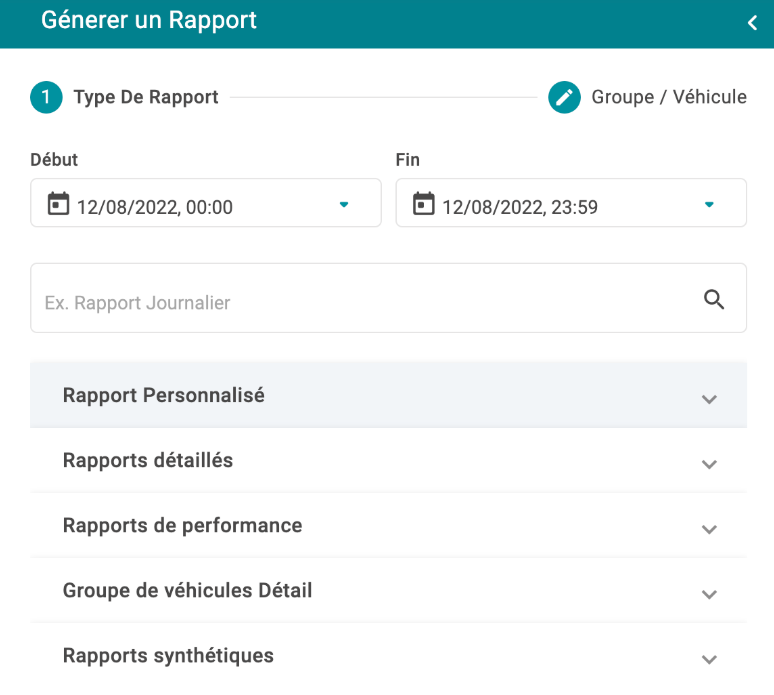This screenshot has height=695, width=774.
Task: Expand Rapports synthétiques chevron
Action: coord(709,659)
